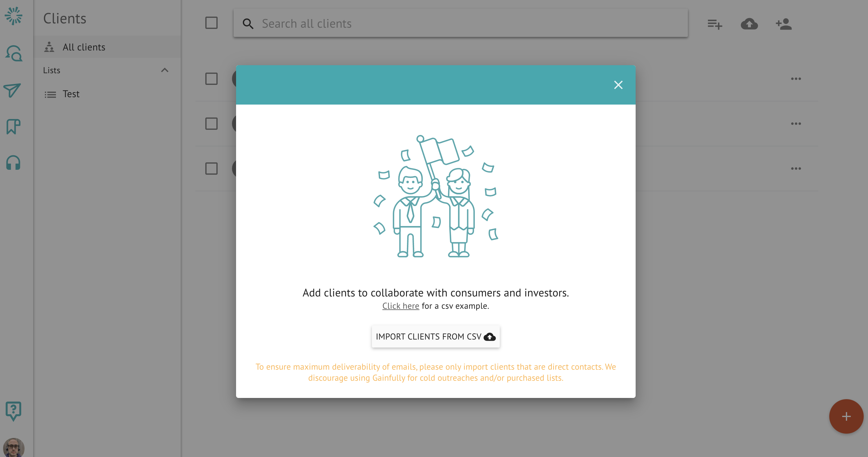Click the Gainfully logo icon
The image size is (868, 457).
tap(14, 16)
